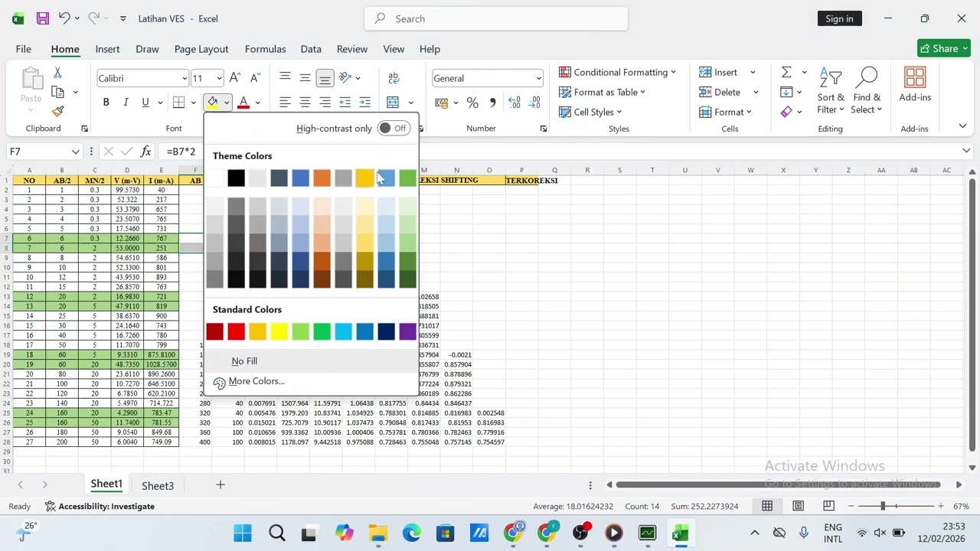Open Windows Start menu
980x551 pixels.
pos(243,533)
